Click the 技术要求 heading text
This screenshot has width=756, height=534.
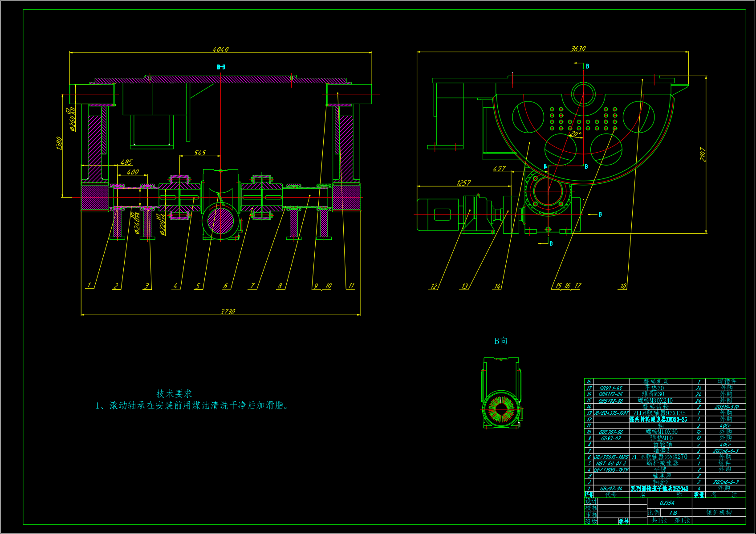[x=174, y=394]
